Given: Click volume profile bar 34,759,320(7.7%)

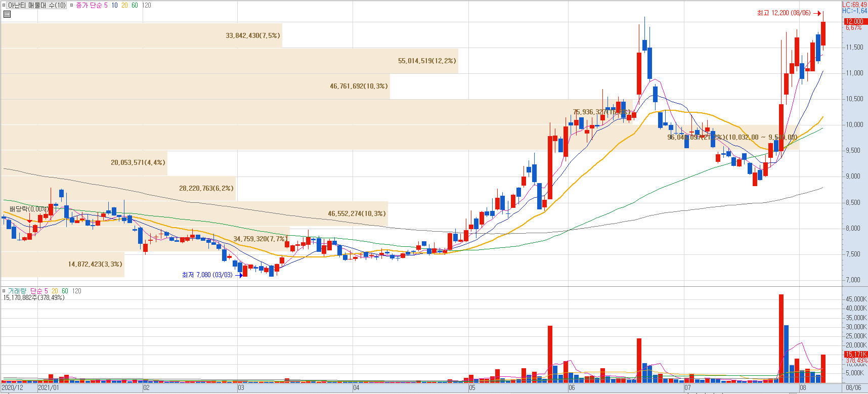Looking at the screenshot, I should (145, 239).
